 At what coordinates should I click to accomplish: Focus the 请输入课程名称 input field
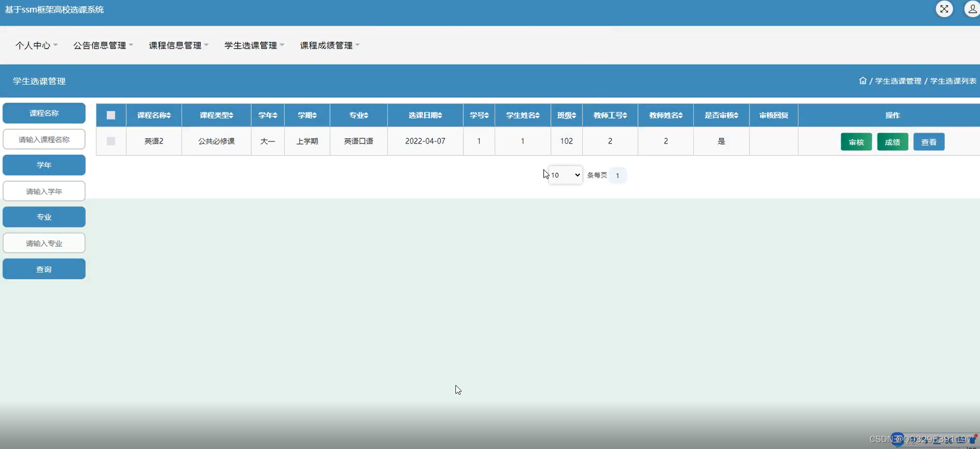coord(44,139)
